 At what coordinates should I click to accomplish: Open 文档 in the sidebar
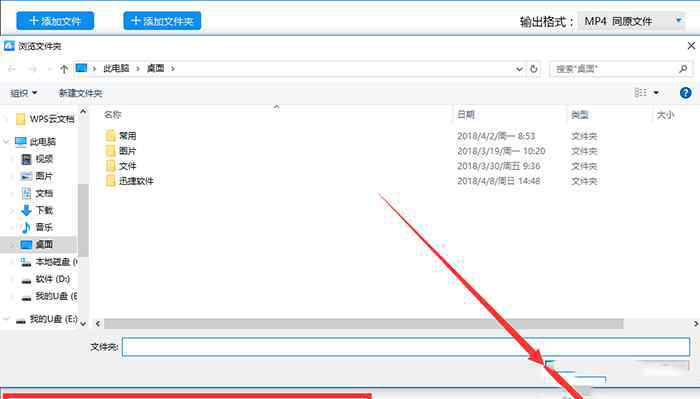(44, 193)
